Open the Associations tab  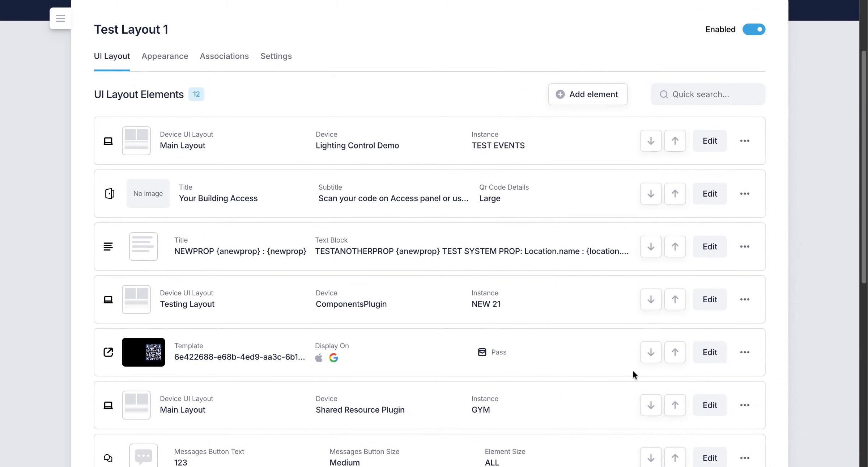coord(224,56)
